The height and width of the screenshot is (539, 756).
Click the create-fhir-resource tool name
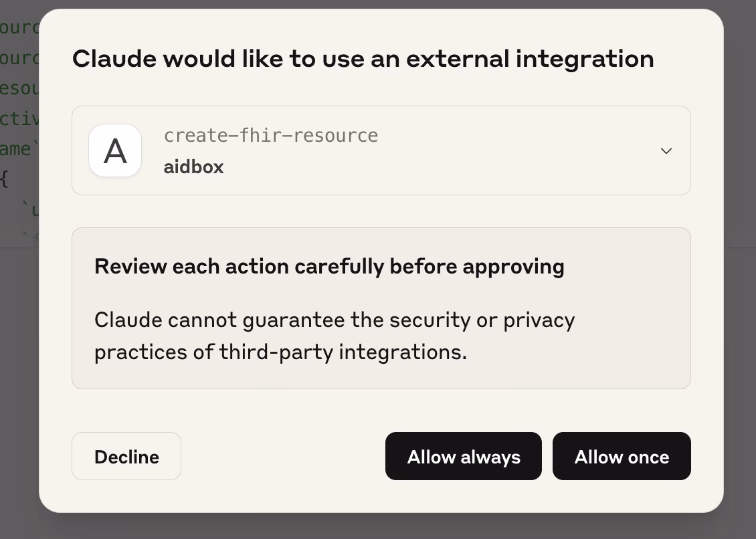click(x=270, y=136)
